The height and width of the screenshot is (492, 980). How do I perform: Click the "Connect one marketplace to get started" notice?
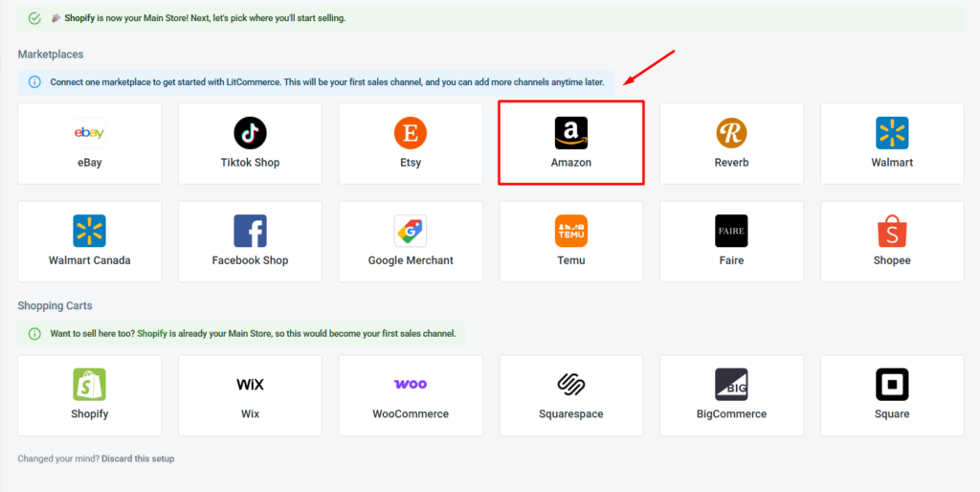click(x=327, y=82)
